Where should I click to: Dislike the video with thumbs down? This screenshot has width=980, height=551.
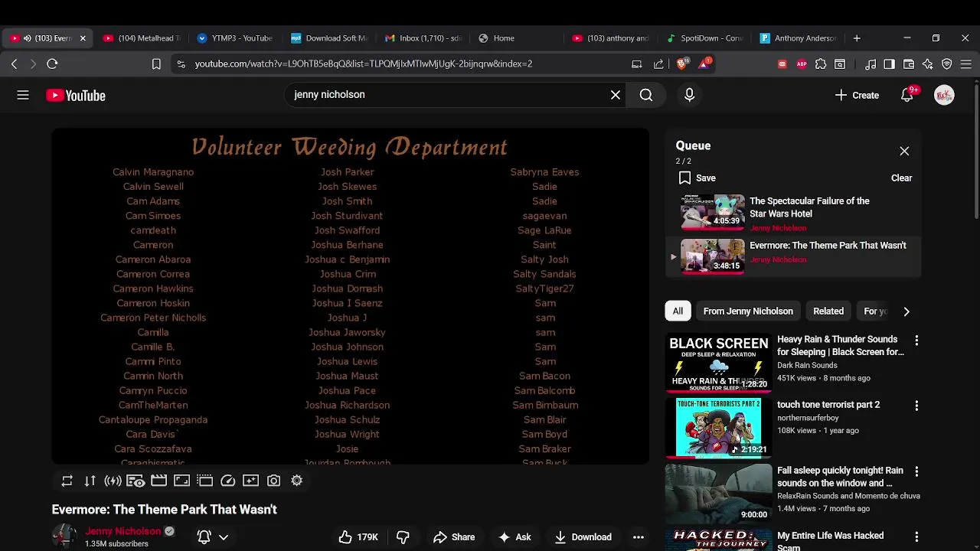pos(403,537)
